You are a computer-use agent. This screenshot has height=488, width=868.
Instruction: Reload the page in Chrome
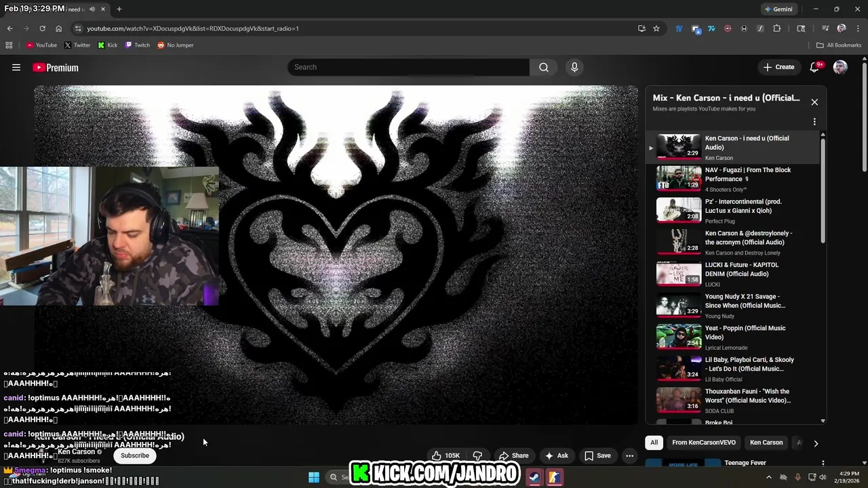(x=42, y=28)
